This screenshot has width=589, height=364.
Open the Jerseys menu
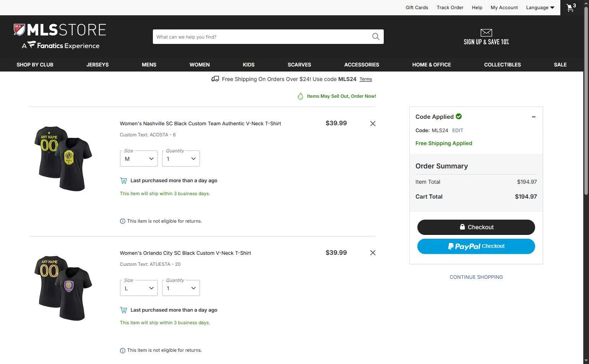click(x=97, y=65)
